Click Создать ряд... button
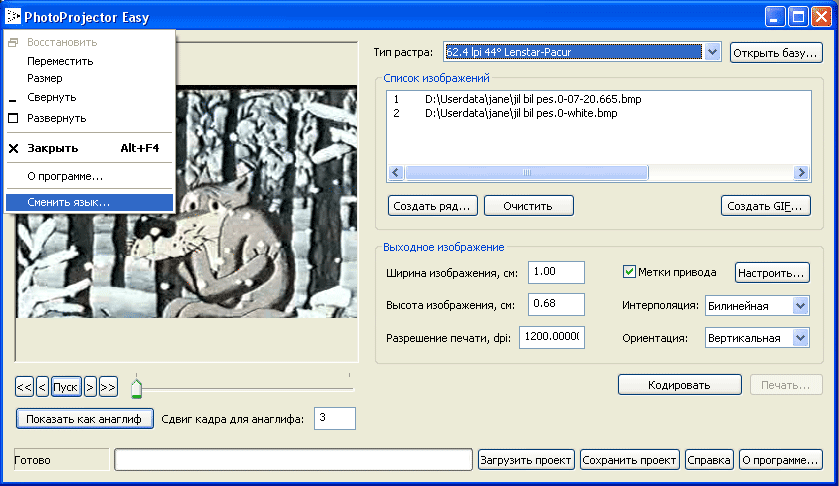Screen dimensions: 839x486 432,206
